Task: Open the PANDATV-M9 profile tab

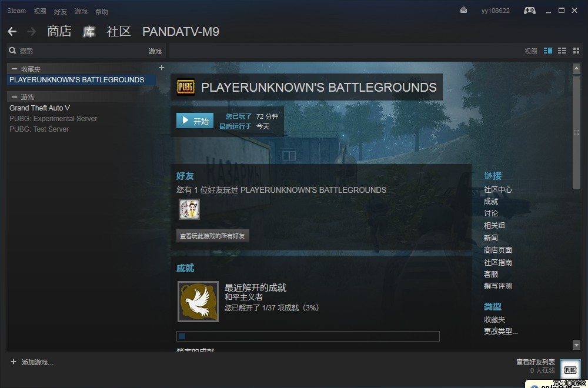Action: pyautogui.click(x=181, y=32)
